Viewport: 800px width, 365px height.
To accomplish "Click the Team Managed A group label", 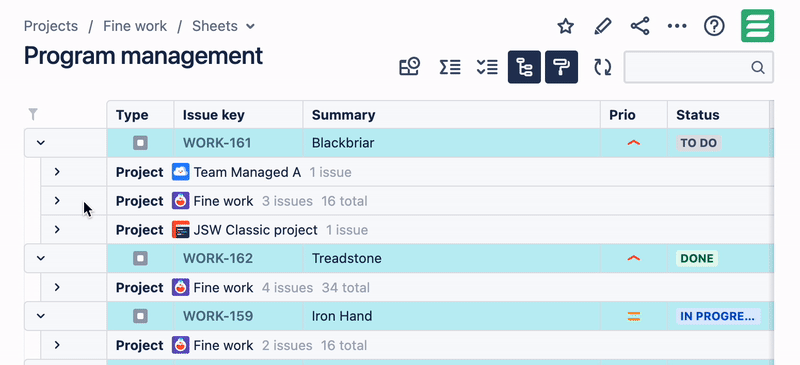I will pyautogui.click(x=247, y=172).
